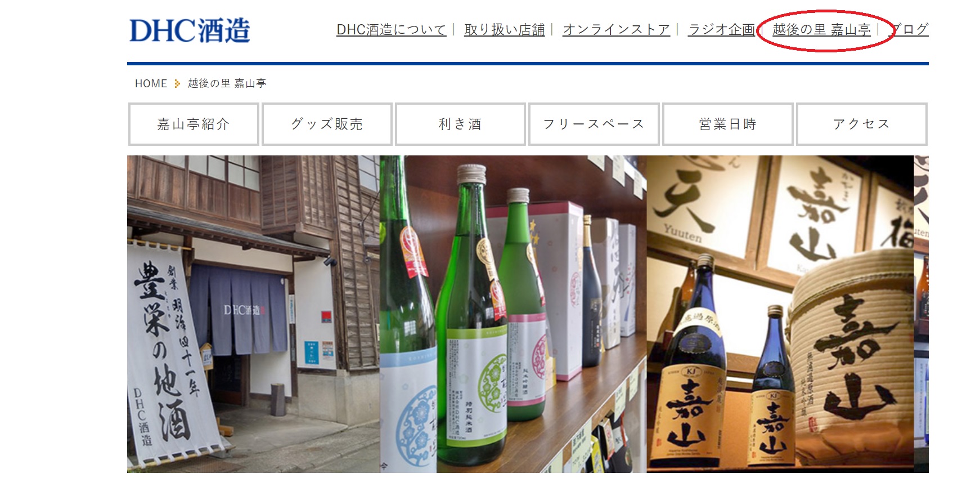
Task: Open the 嘉山亭紹介 section button
Action: [x=194, y=124]
